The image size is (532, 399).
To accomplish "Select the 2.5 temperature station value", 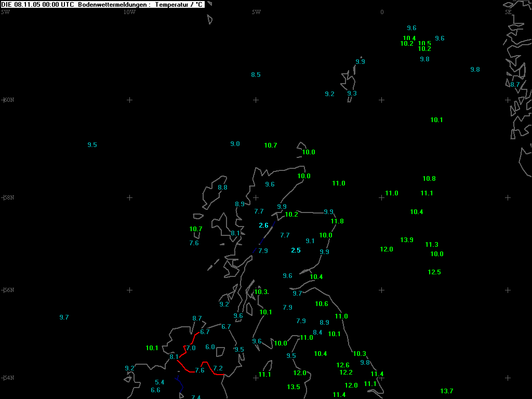I will (x=296, y=250).
